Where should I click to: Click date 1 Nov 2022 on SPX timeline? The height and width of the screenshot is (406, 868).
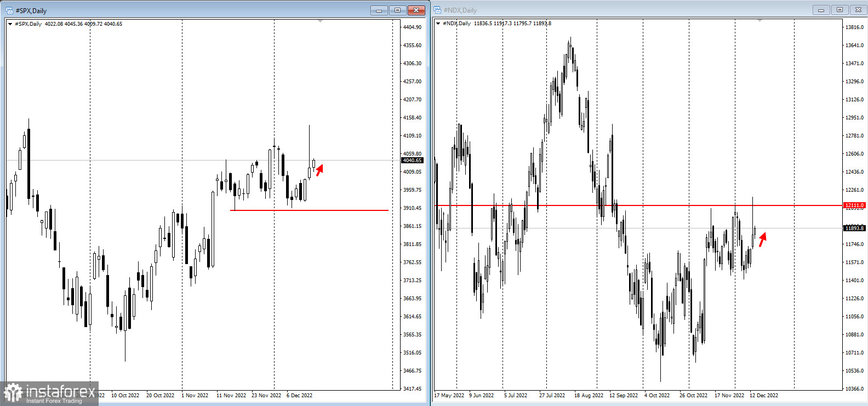point(195,396)
